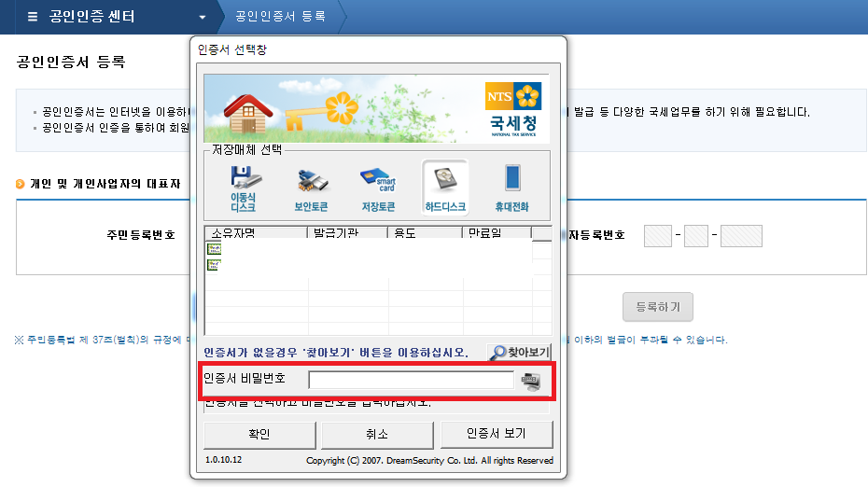
Task: Click inside 인증서 비밀번호 password field
Action: coord(411,380)
